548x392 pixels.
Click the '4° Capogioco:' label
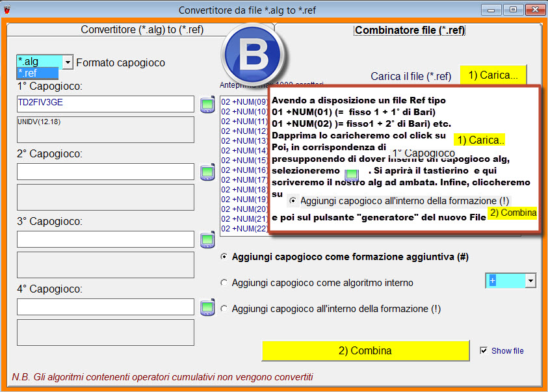pyautogui.click(x=49, y=289)
